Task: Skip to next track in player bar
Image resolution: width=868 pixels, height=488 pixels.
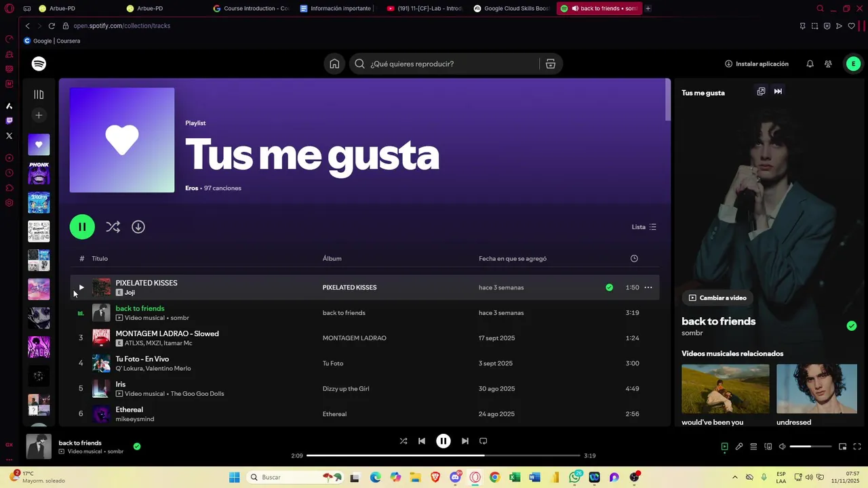Action: [465, 441]
